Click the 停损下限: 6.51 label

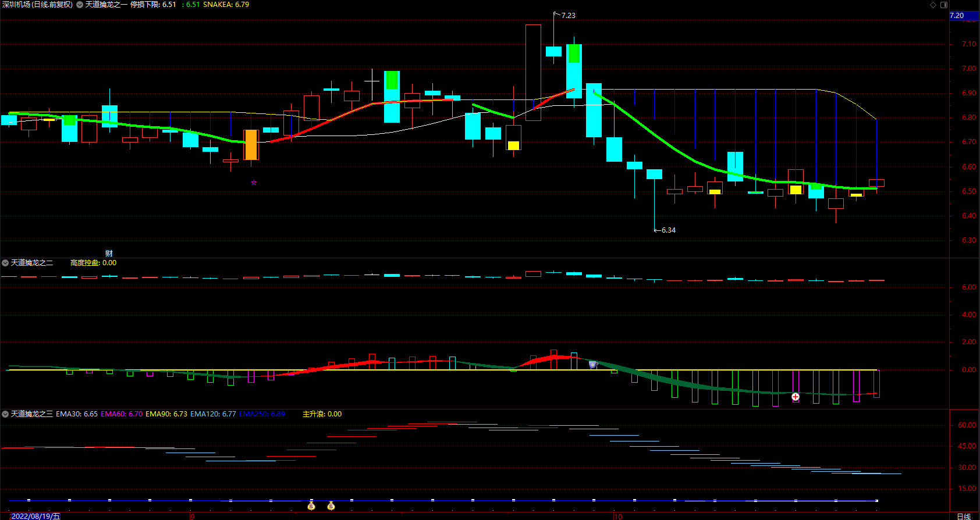(x=153, y=5)
